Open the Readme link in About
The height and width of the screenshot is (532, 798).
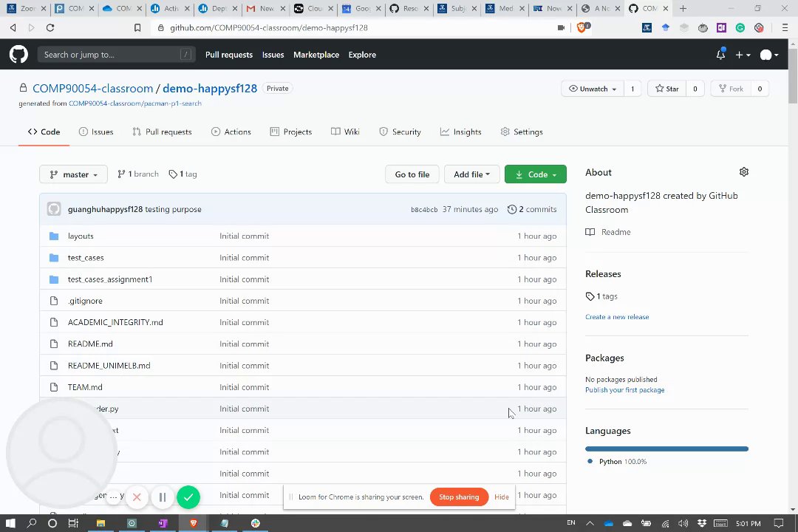point(608,232)
